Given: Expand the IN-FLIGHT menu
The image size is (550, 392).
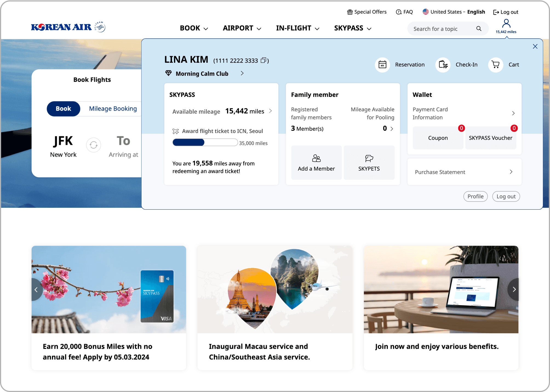Looking at the screenshot, I should pos(298,28).
